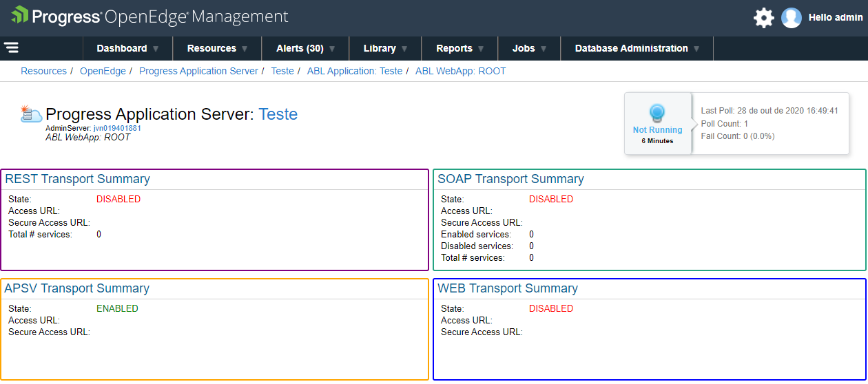Click the DISABLED state in SOAP summary
Screen dimensions: 868x384
551,199
